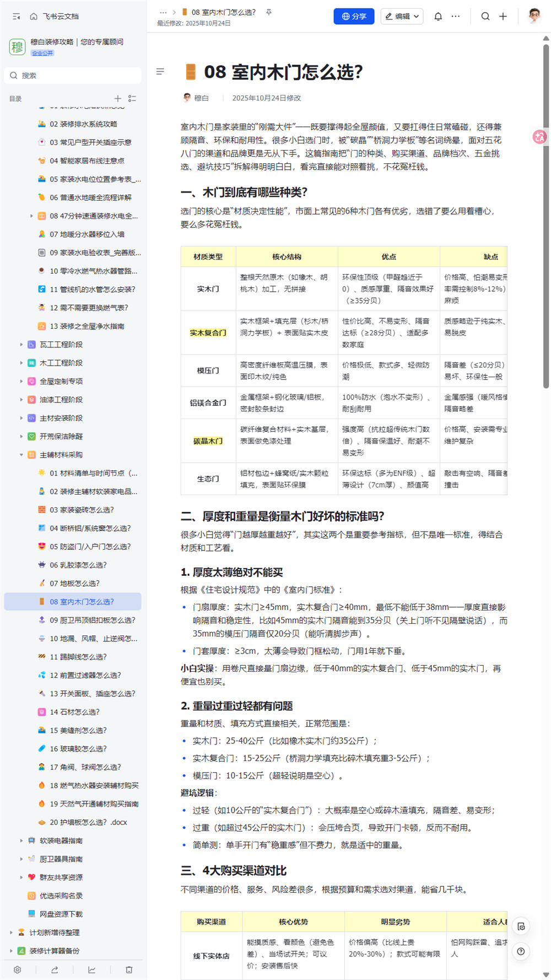The height and width of the screenshot is (980, 551).
Task: Open the document outline icon beside the title
Action: (x=160, y=72)
